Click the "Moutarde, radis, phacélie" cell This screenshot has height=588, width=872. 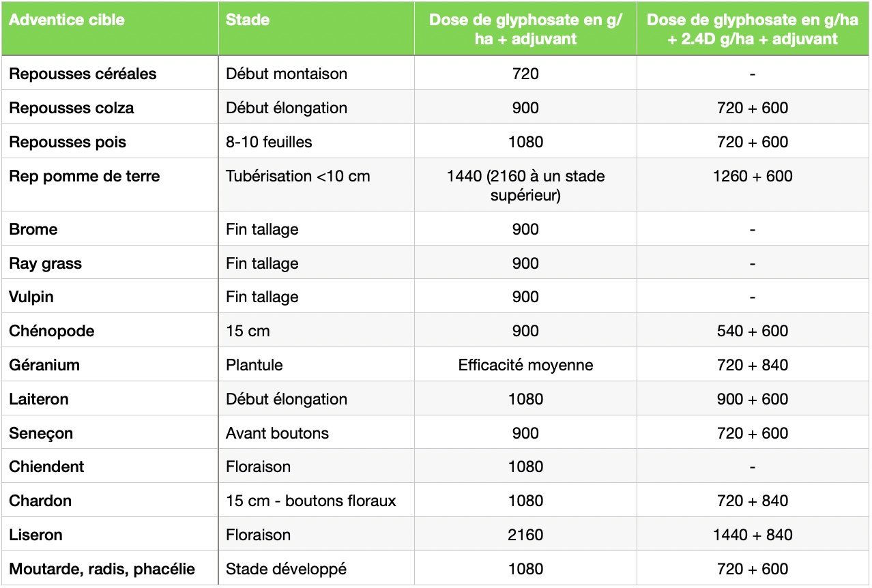[102, 569]
